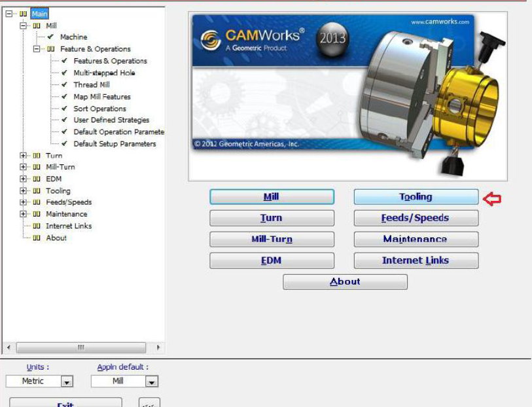The height and width of the screenshot is (407, 532).
Task: Click the folder icon beside Internet Links
Action: point(37,226)
